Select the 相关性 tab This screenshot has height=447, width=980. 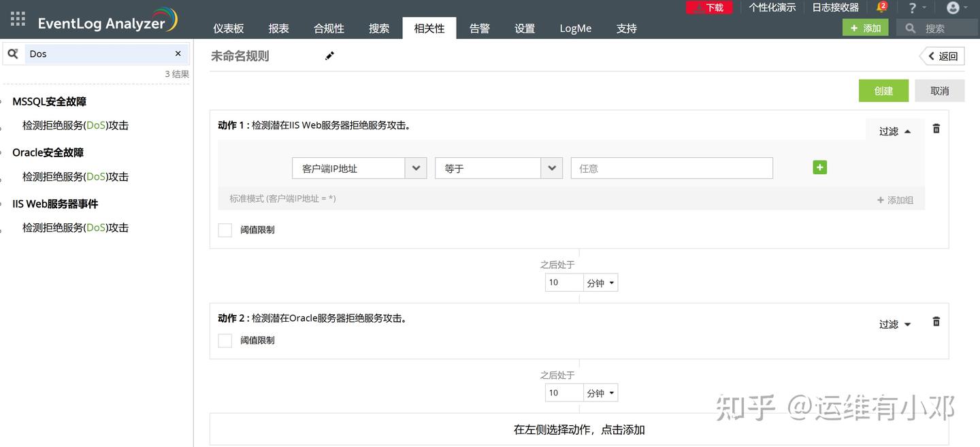429,29
